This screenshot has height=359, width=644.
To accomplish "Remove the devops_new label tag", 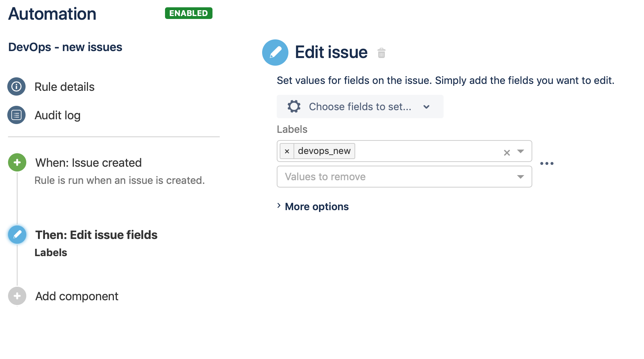I will click(x=287, y=151).
